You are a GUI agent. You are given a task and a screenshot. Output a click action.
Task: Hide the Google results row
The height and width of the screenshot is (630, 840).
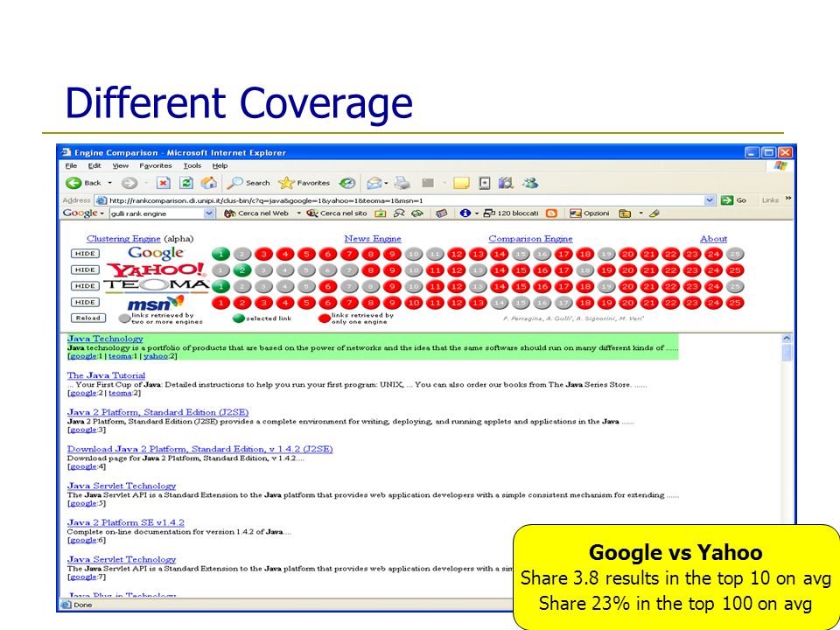coord(85,254)
